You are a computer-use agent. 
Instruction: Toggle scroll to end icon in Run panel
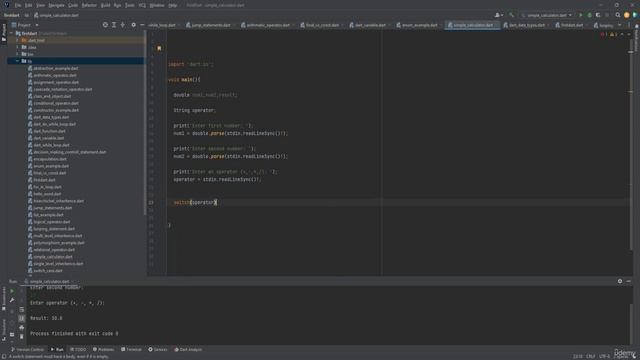(22, 318)
